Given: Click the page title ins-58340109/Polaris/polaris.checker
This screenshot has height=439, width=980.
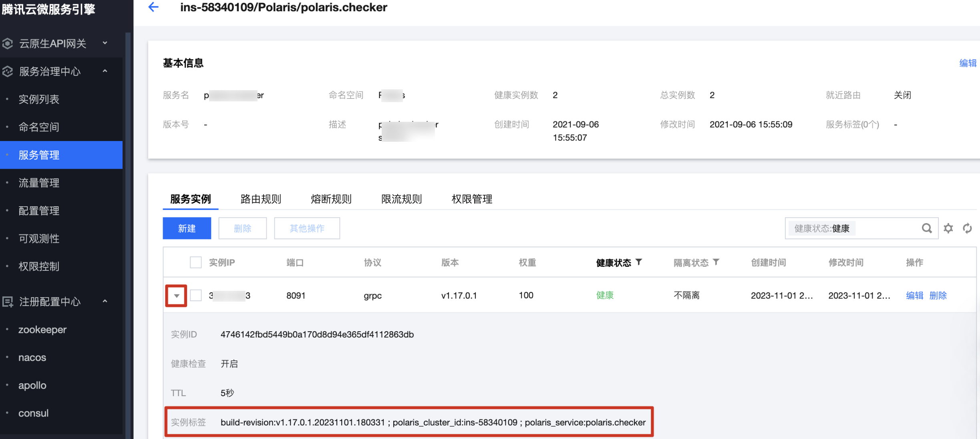Looking at the screenshot, I should pos(284,7).
